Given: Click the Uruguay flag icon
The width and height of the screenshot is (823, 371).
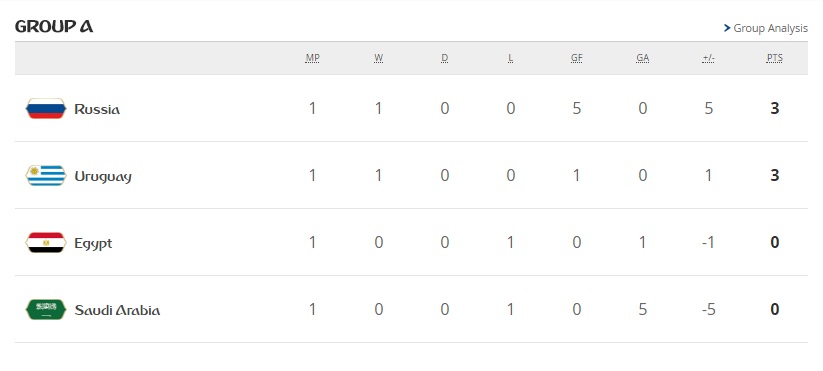Looking at the screenshot, I should point(46,176).
